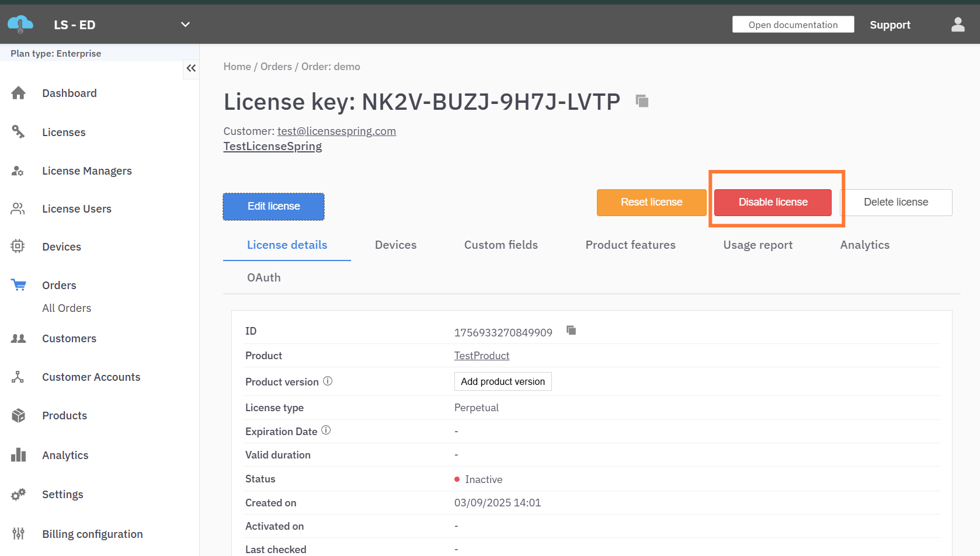Expand the LS - ED account dropdown

185,25
